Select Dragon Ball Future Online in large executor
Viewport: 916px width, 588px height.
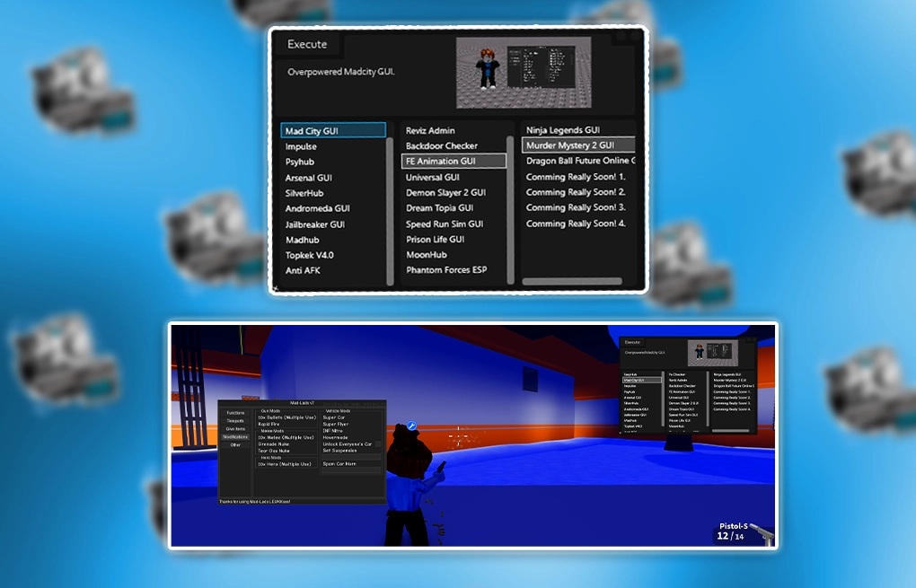coord(580,161)
